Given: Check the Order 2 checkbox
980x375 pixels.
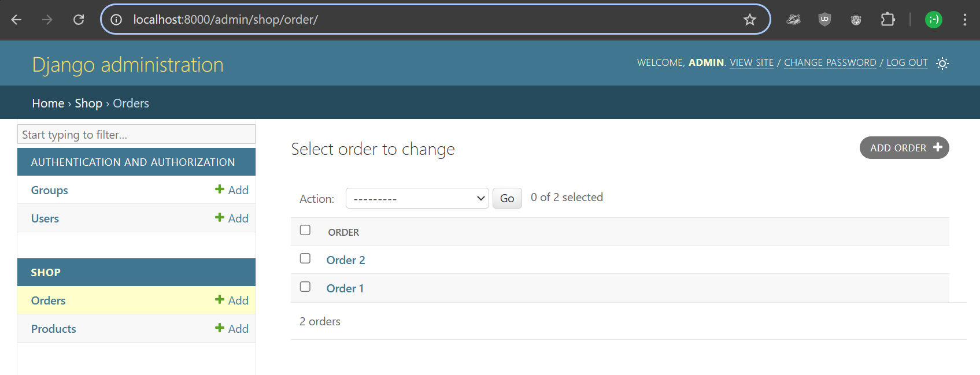Looking at the screenshot, I should [x=305, y=258].
